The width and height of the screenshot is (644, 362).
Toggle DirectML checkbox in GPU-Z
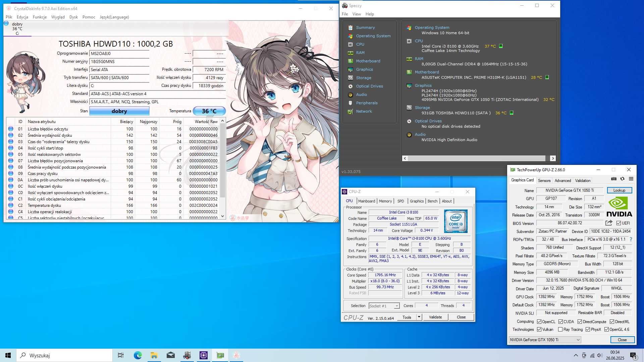point(612,322)
